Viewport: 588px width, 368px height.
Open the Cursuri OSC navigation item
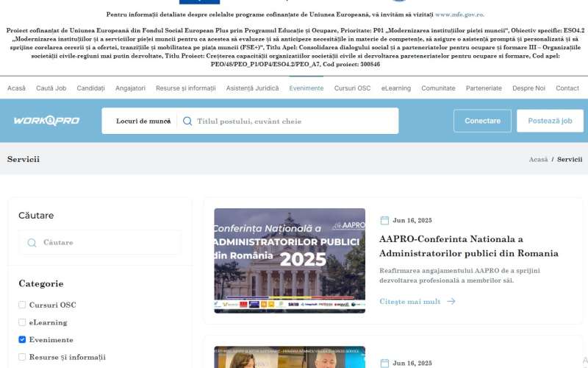pyautogui.click(x=352, y=88)
